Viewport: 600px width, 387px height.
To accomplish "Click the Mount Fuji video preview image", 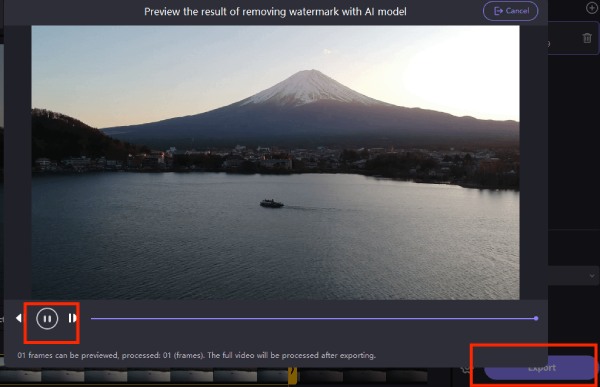I will pyautogui.click(x=276, y=162).
